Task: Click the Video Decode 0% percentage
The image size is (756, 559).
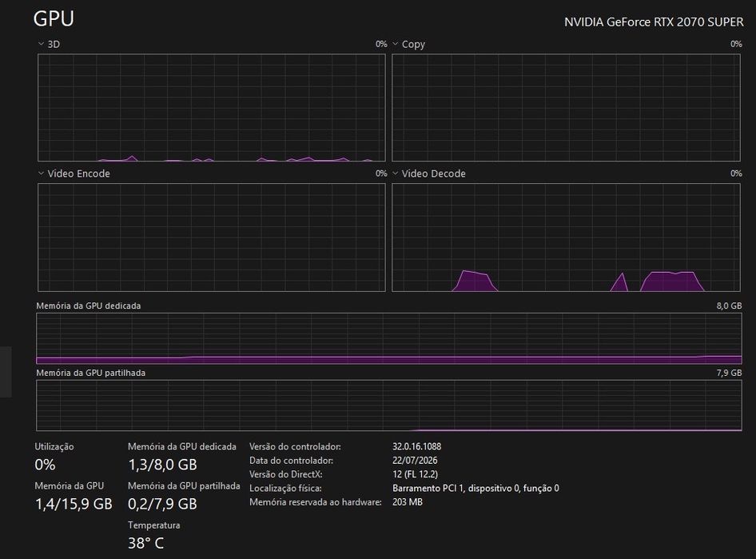Action: click(x=736, y=174)
